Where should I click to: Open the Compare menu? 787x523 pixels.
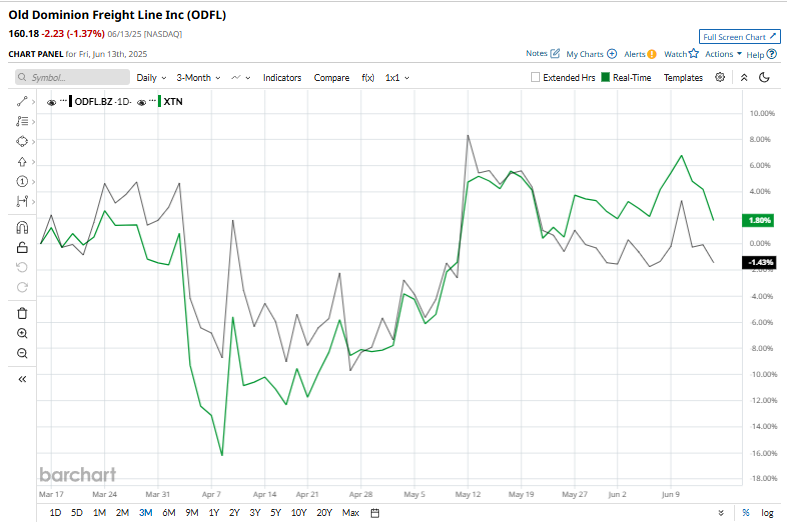(x=332, y=78)
